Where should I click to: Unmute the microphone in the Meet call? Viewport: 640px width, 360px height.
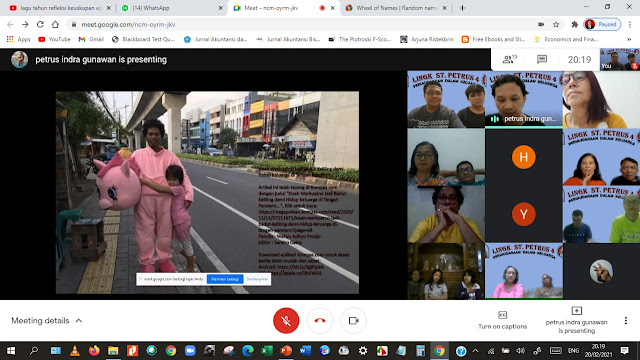[x=286, y=320]
